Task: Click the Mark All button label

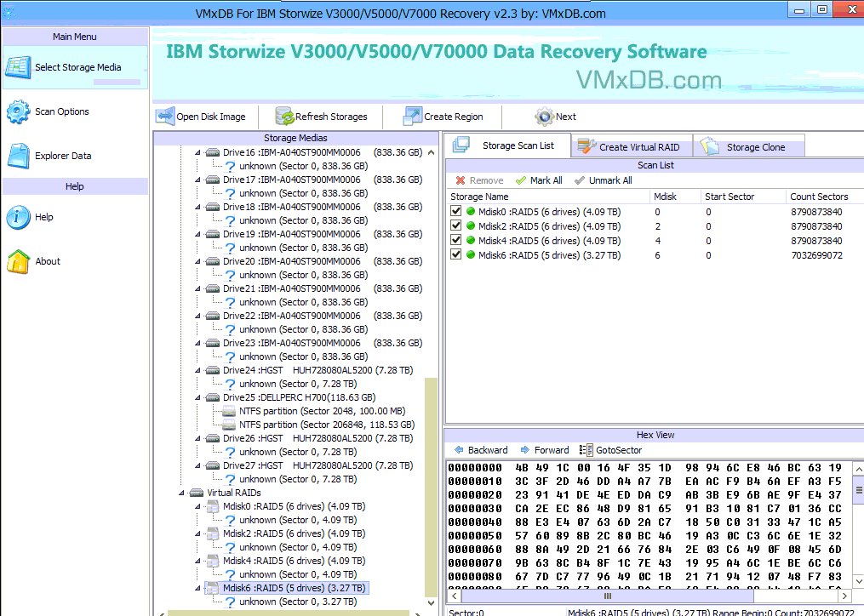Action: coord(546,180)
